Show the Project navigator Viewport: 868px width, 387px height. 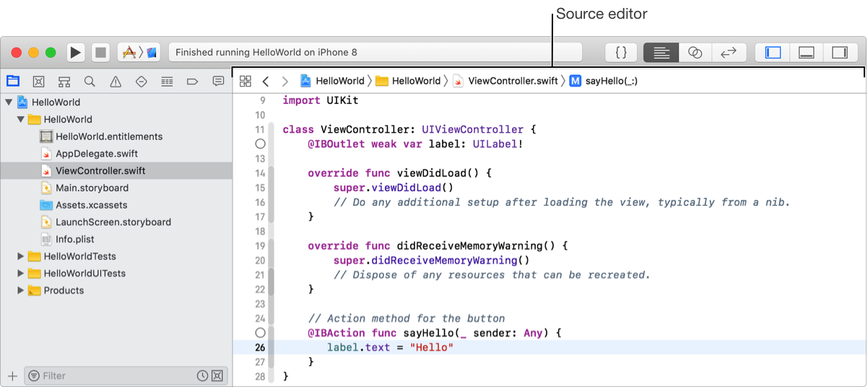click(13, 82)
